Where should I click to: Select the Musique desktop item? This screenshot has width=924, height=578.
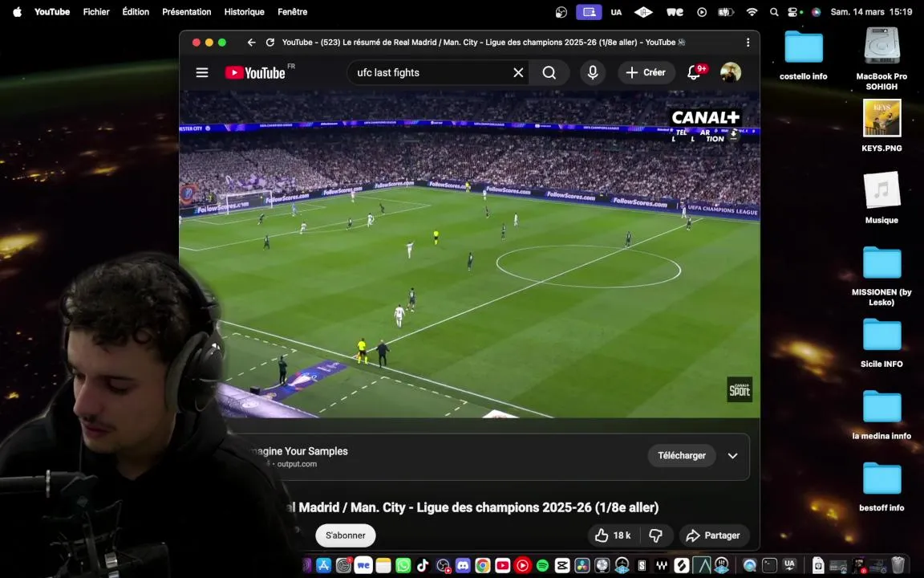pyautogui.click(x=881, y=197)
